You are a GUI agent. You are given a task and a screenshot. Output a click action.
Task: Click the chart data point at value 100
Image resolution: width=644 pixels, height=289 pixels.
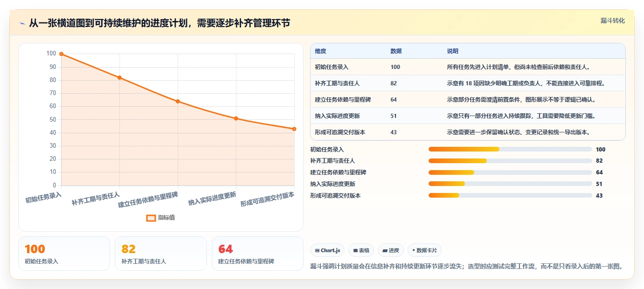(61, 54)
